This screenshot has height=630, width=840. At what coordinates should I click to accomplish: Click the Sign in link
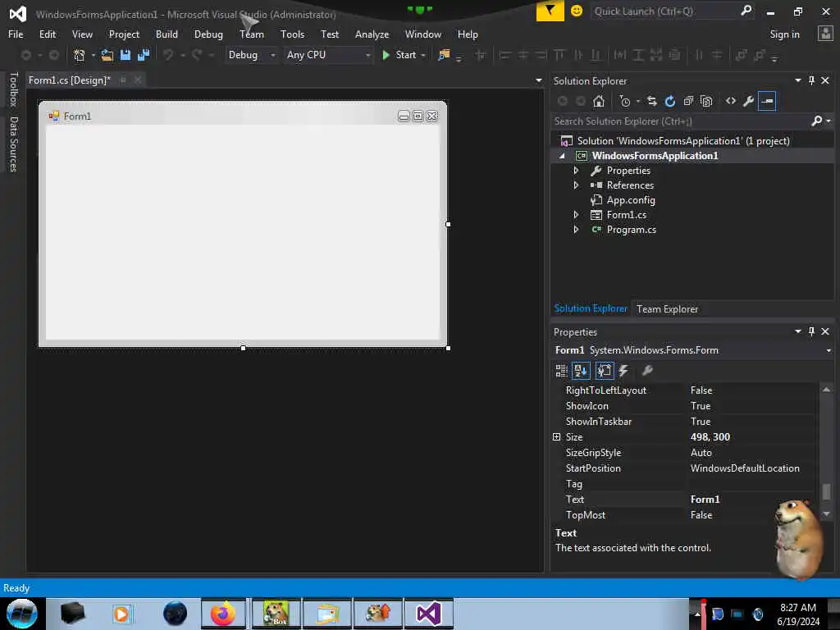coord(784,34)
